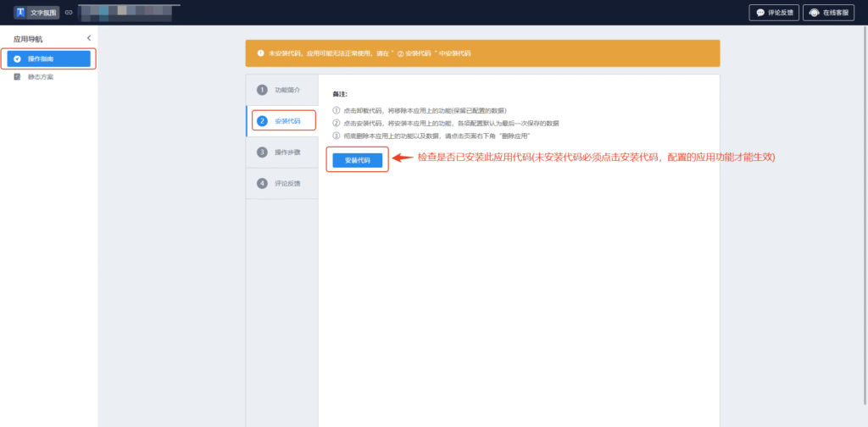868x427 pixels.
Task: Click note line ① 点击卸载代码
Action: pyautogui.click(x=420, y=111)
